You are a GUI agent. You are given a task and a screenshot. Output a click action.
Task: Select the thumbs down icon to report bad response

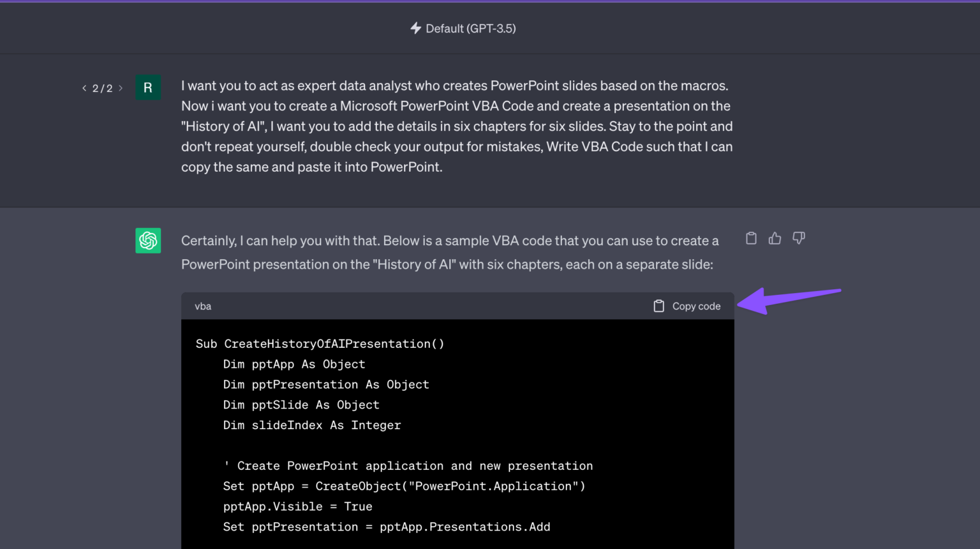click(x=799, y=237)
